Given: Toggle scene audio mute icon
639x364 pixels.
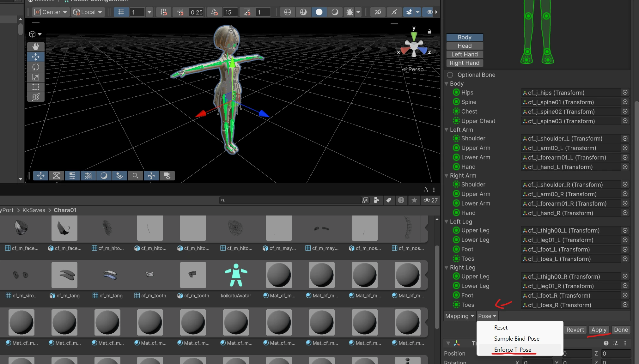Looking at the screenshot, I should [394, 12].
